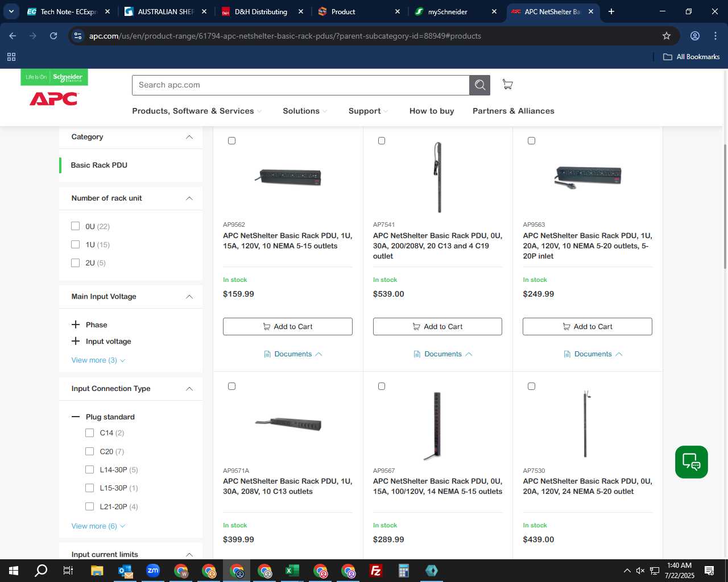Click the Search apc.com field

coord(301,85)
